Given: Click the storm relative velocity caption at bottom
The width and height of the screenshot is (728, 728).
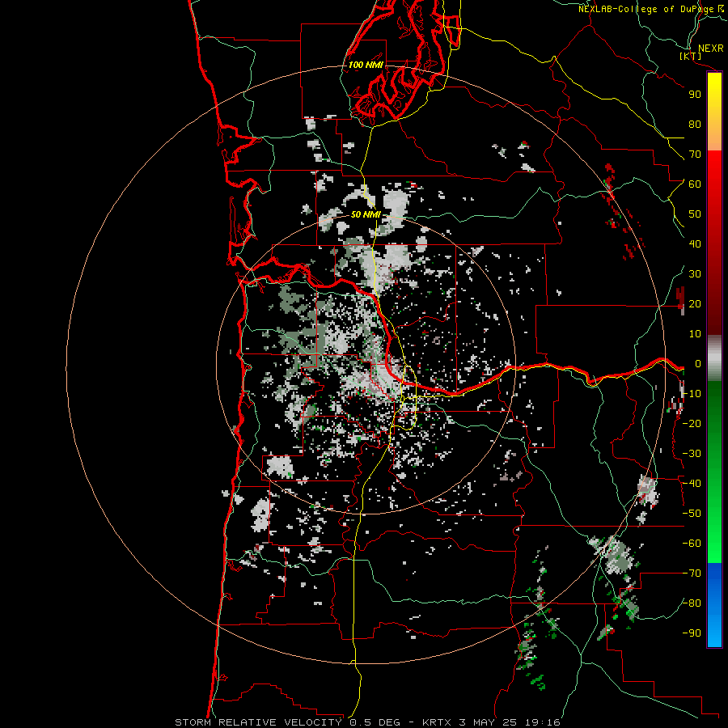Looking at the screenshot, I should (367, 722).
